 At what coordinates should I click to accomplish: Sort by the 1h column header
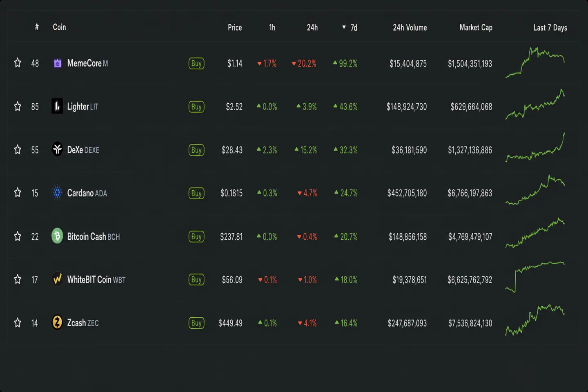272,27
